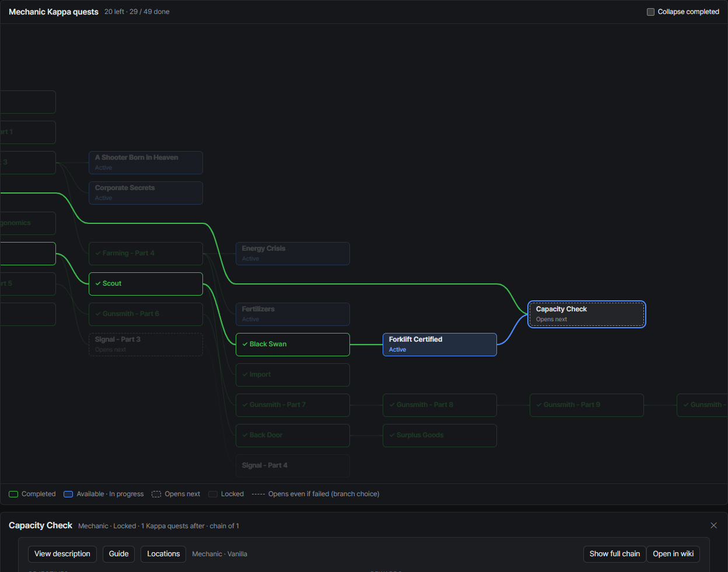
Task: Click the Completed legend swatch
Action: click(13, 494)
